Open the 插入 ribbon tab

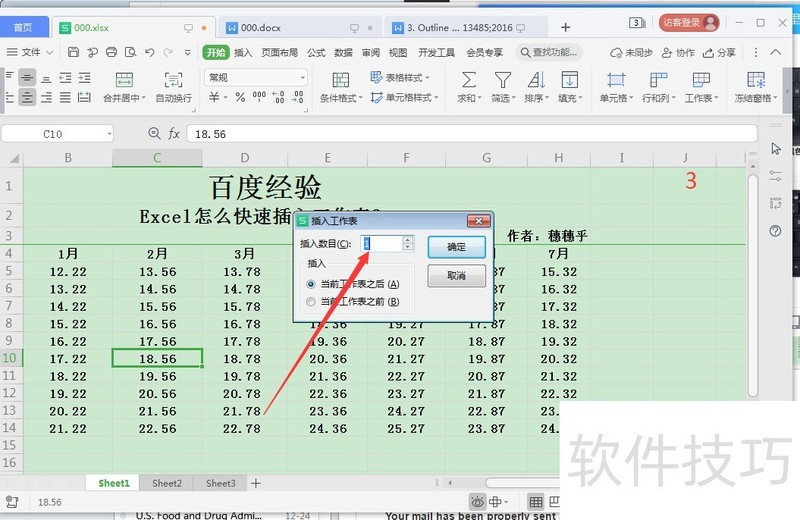[243, 53]
